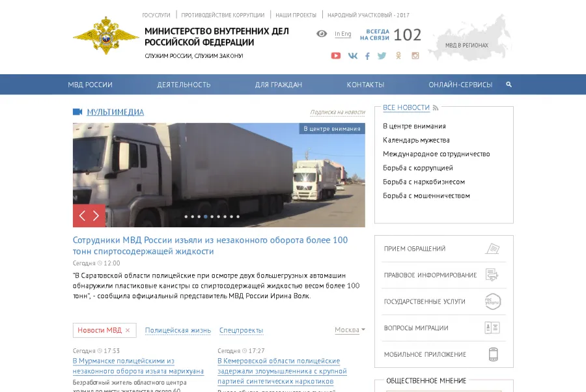This screenshot has height=392, width=586.
Task: Switch to the Полицейская жизнь tab
Action: point(178,330)
